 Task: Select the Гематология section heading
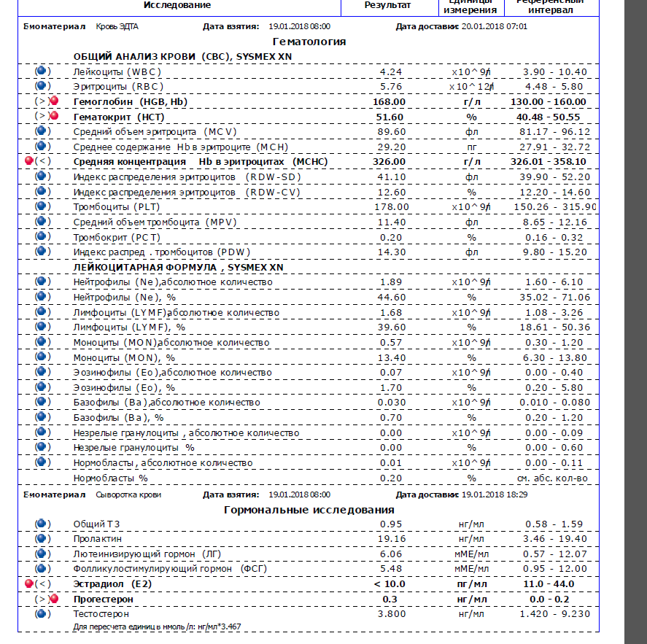[x=309, y=42]
